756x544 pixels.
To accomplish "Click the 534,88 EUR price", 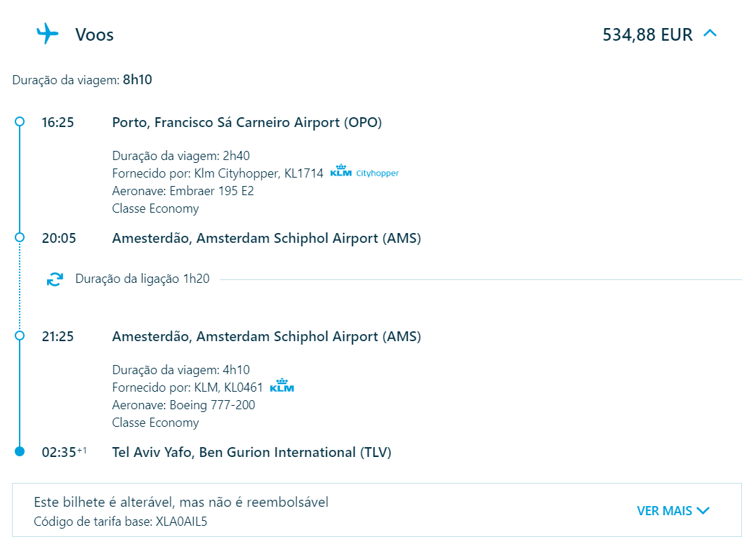I will [647, 34].
